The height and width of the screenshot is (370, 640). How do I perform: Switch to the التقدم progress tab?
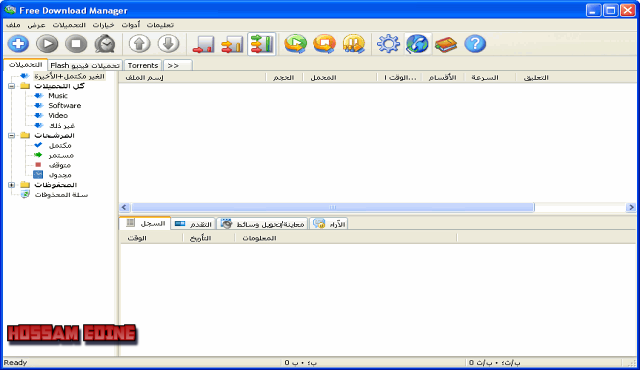193,224
